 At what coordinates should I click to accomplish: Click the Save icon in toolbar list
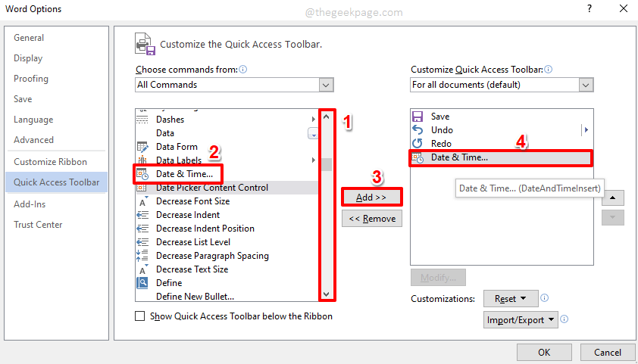(x=417, y=117)
